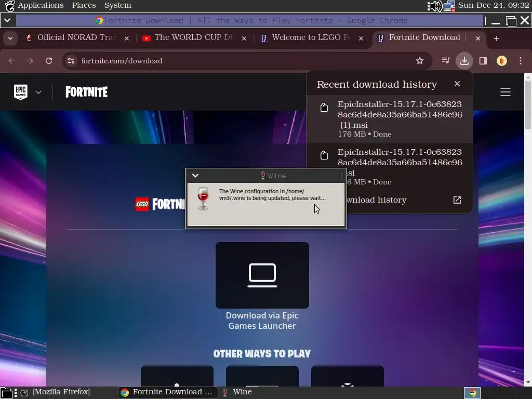Bookmark this page with star icon
This screenshot has height=399, width=532.
click(420, 61)
